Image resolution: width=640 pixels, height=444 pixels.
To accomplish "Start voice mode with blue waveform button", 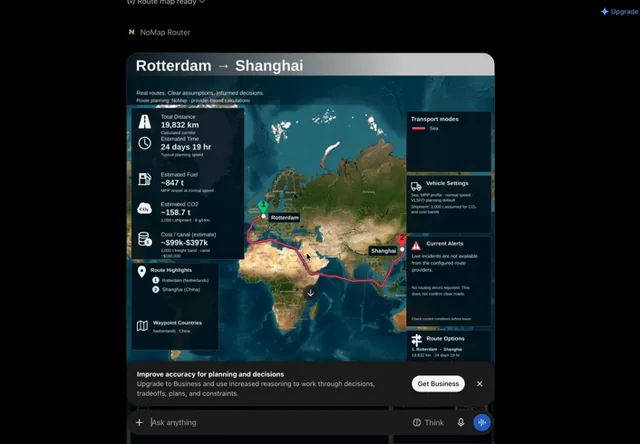I will point(482,422).
